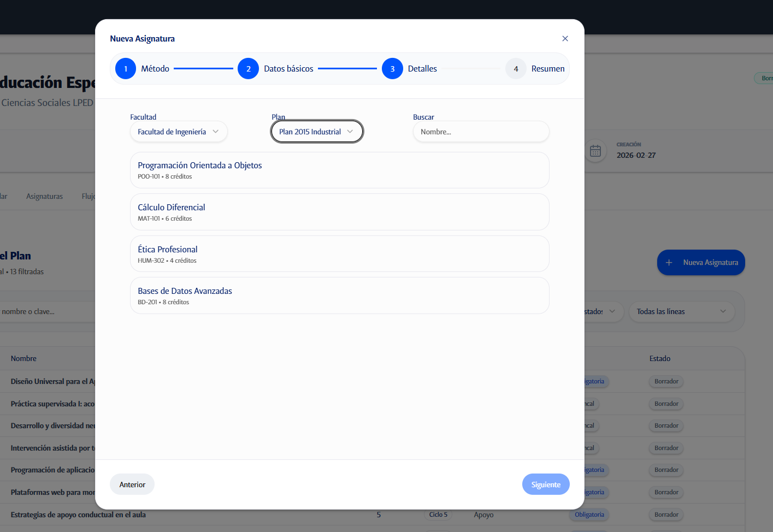
Task: Click the Estado column header
Action: 659,358
